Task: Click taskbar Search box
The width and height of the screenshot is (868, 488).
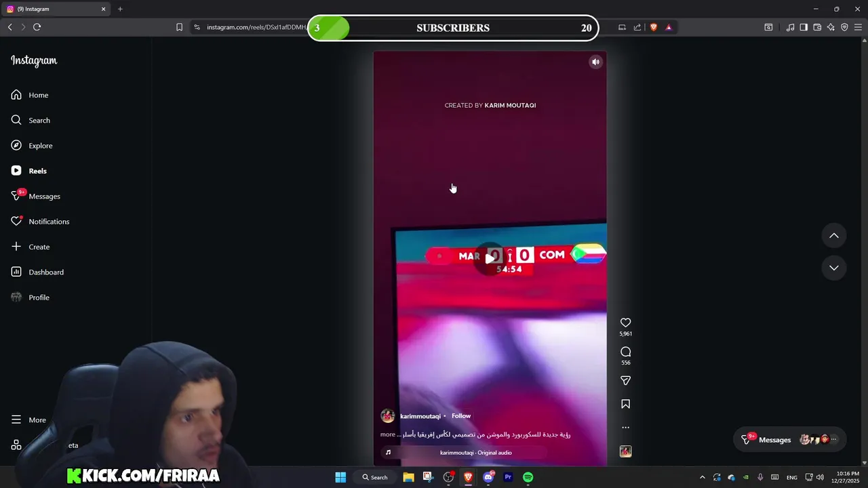Action: [x=374, y=477]
